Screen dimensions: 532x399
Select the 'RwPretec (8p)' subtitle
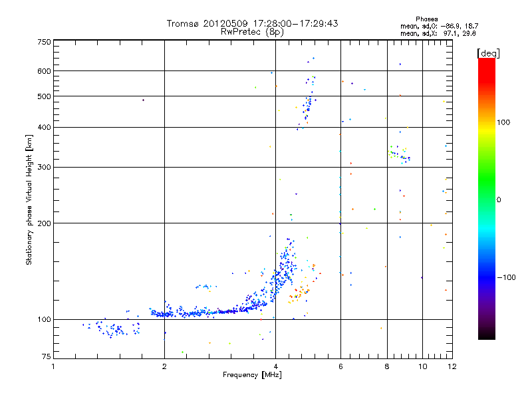(x=252, y=32)
